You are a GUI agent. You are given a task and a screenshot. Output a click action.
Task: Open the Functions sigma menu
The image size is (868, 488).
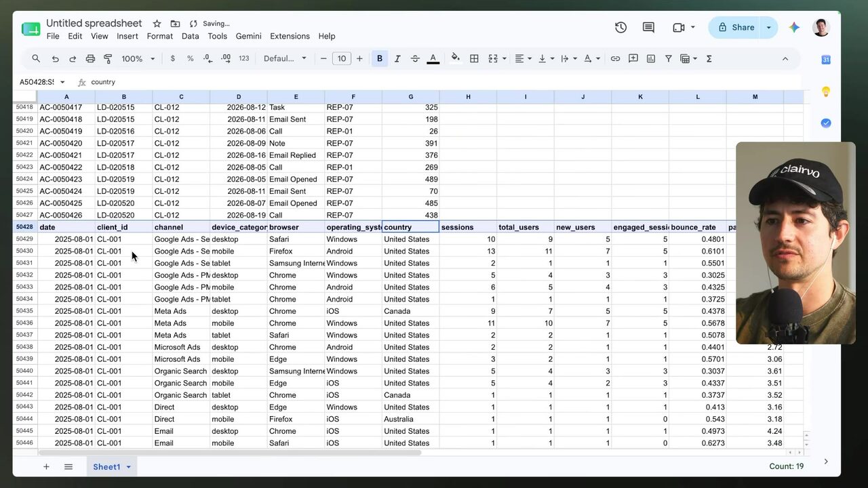pos(709,59)
